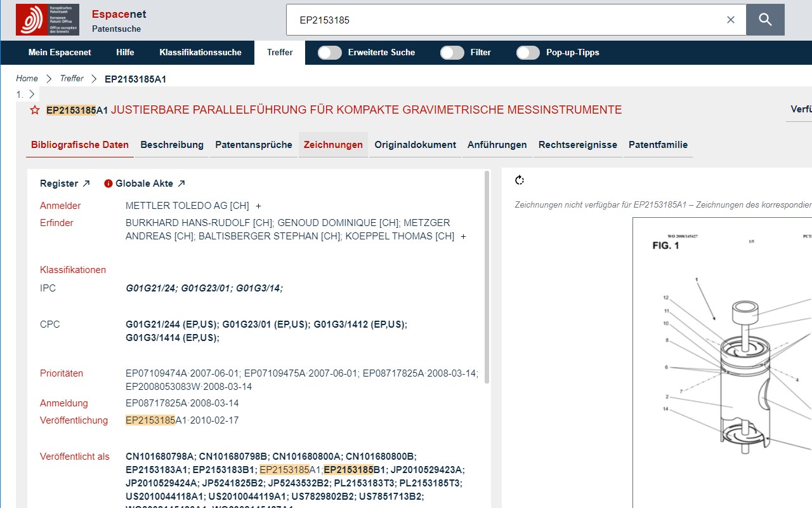Click the bibliographic panel scrollbar
This screenshot has width=812, height=508.
(x=487, y=277)
